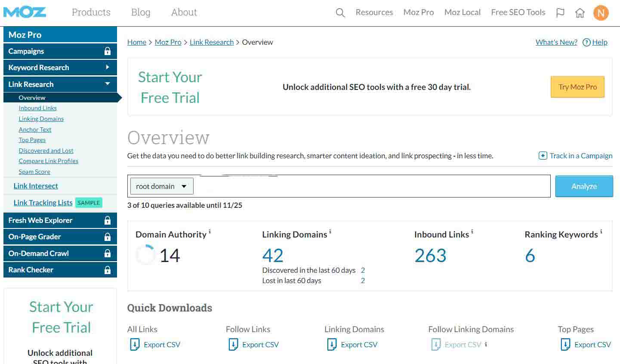Select the Blog menu item
Viewport: 620px width, 364px height.
click(x=140, y=12)
